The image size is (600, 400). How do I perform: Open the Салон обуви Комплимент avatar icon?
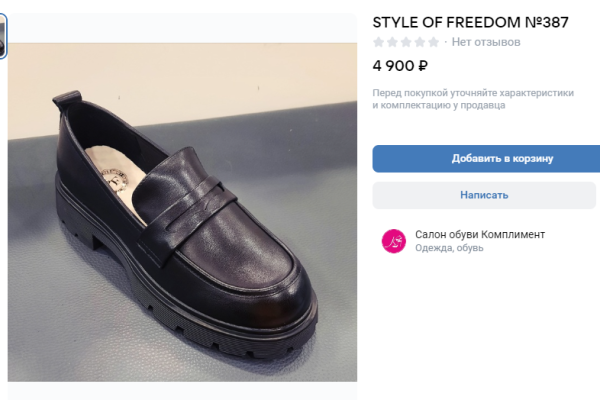(394, 241)
